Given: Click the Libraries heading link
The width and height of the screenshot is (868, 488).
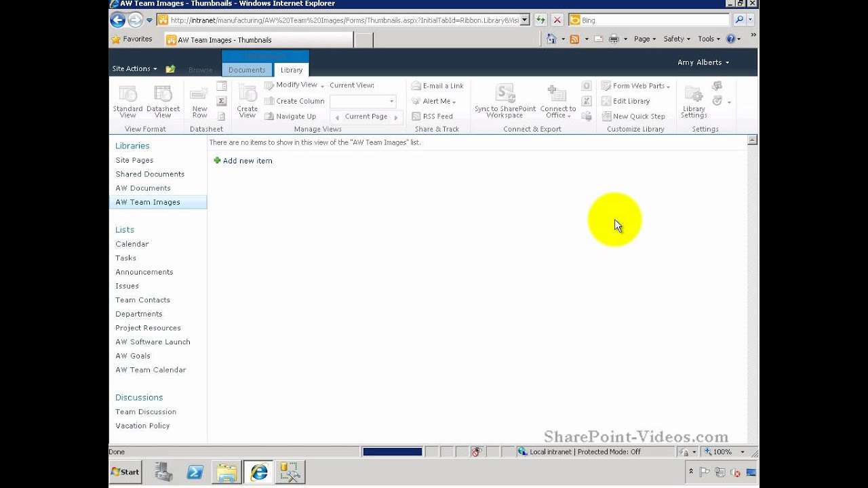Looking at the screenshot, I should 132,146.
